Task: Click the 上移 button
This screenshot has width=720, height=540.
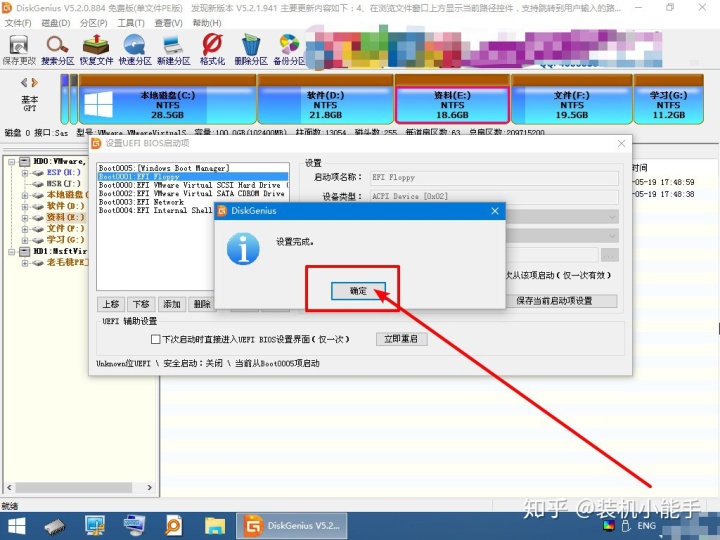Action: [x=111, y=304]
